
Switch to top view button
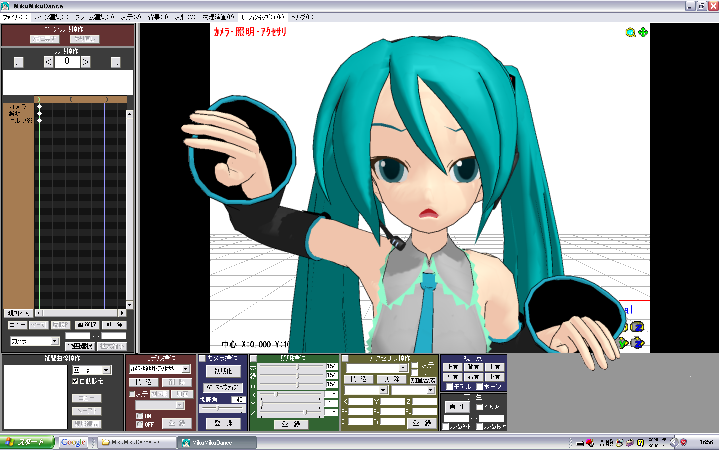click(x=495, y=367)
